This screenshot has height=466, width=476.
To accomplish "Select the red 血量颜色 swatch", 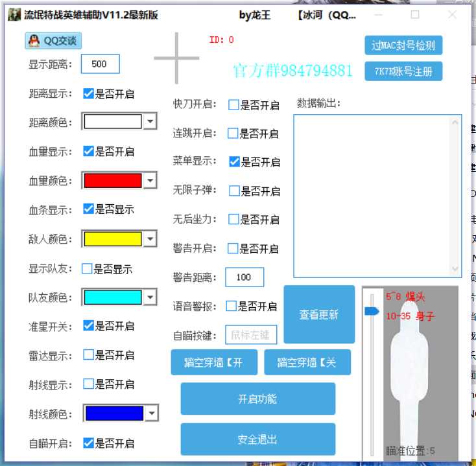I will [x=113, y=181].
